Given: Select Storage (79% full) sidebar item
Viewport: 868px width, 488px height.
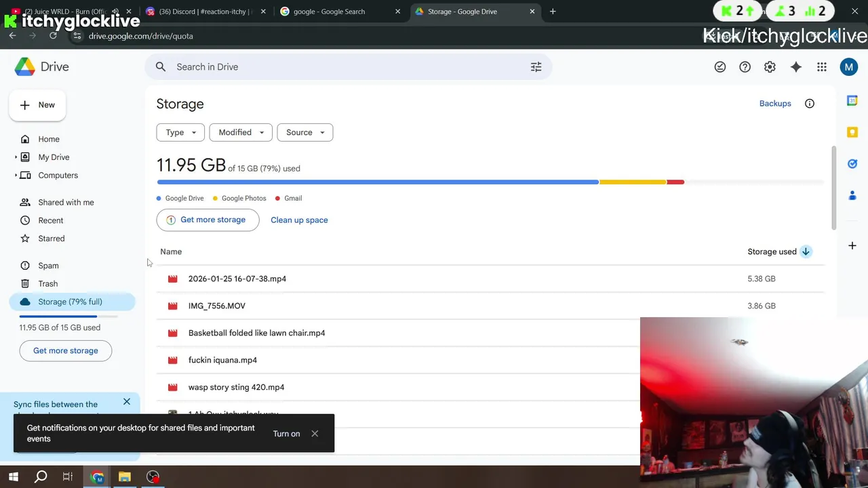Looking at the screenshot, I should click(x=73, y=302).
